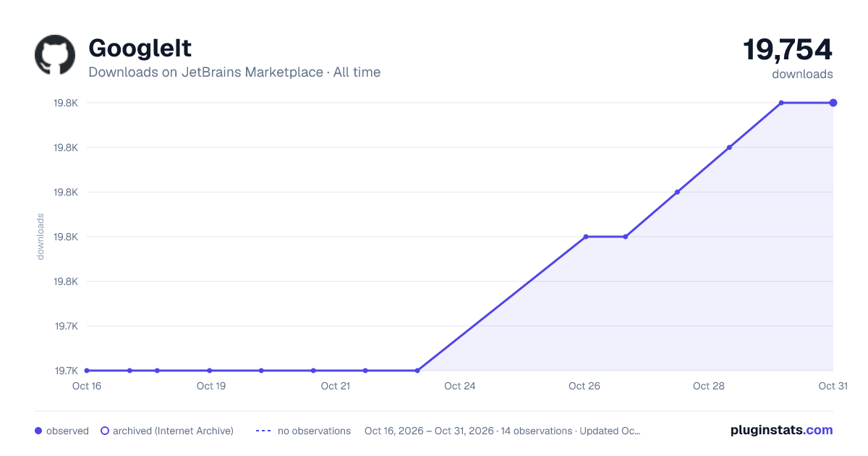Click the downloads label under 19,754
868x456 pixels.
pos(802,74)
